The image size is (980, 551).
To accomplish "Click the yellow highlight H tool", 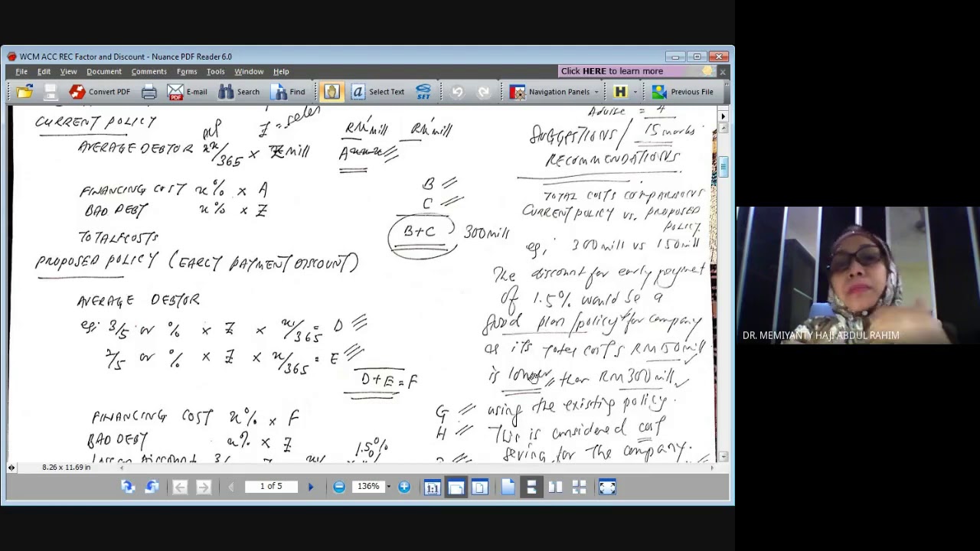I will pyautogui.click(x=620, y=92).
